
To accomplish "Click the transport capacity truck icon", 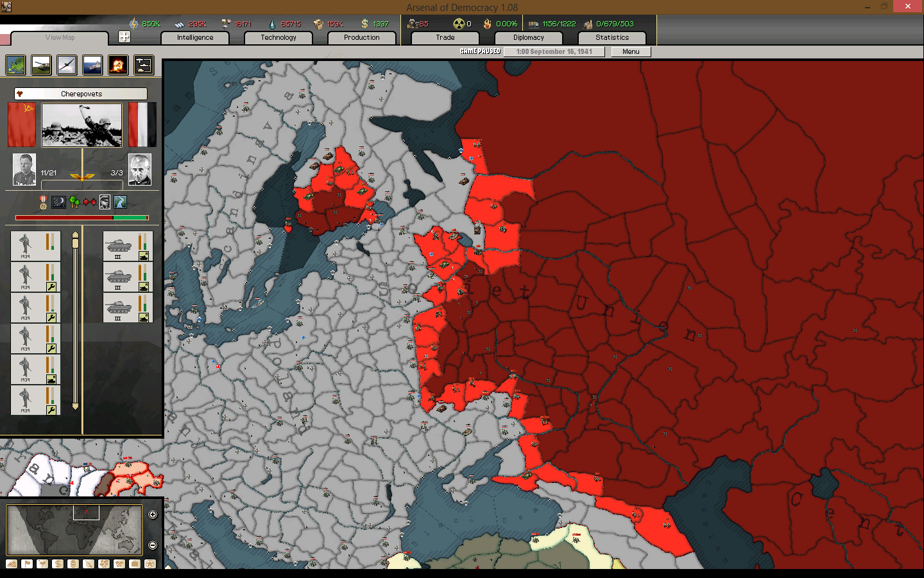I will pyautogui.click(x=533, y=24).
